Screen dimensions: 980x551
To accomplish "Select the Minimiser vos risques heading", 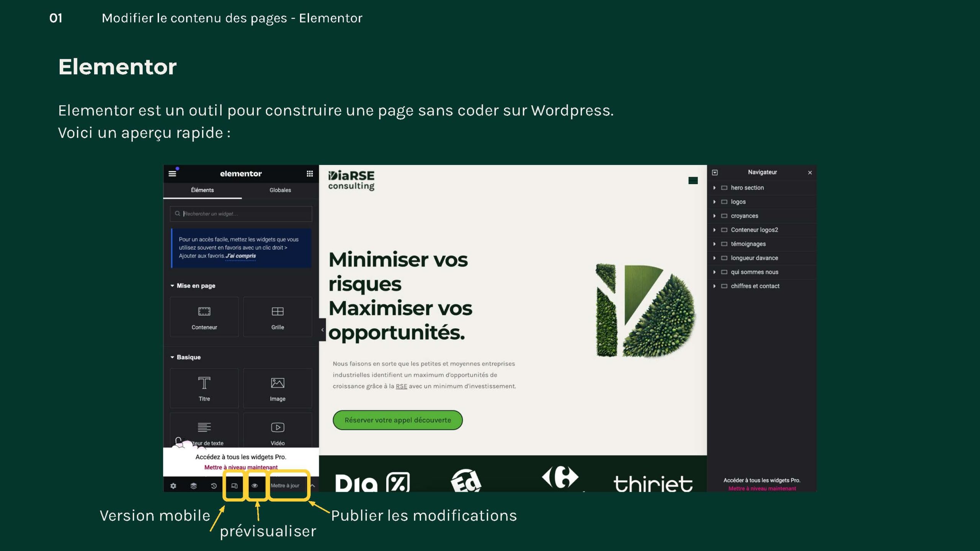I will tap(400, 296).
